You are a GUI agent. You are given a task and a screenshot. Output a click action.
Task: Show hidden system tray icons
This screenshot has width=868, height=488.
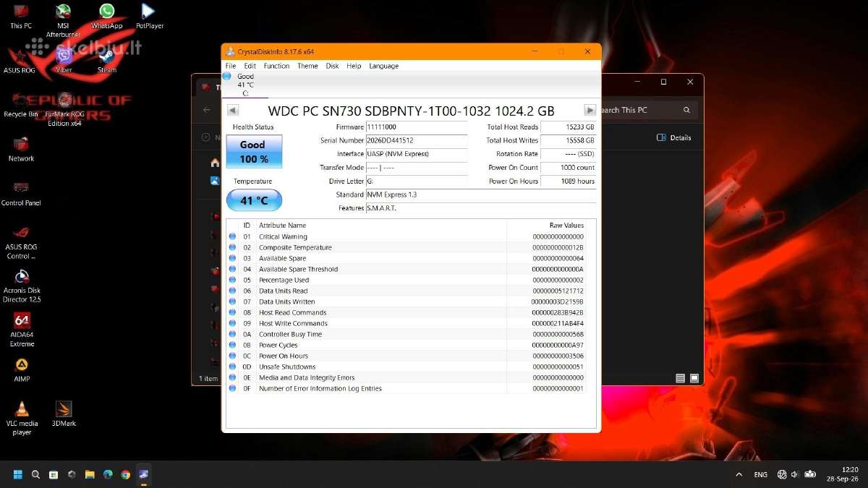pyautogui.click(x=739, y=475)
